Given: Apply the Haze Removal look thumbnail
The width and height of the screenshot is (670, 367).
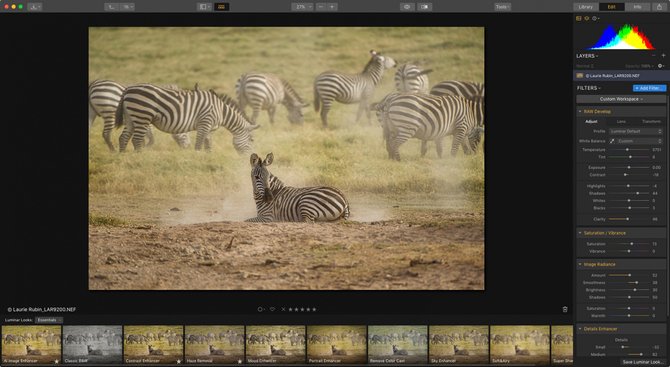Looking at the screenshot, I should click(x=215, y=345).
